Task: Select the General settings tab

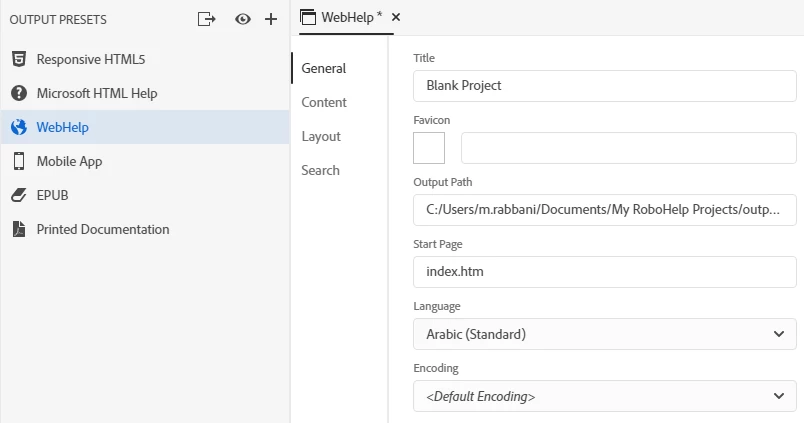Action: (x=324, y=68)
